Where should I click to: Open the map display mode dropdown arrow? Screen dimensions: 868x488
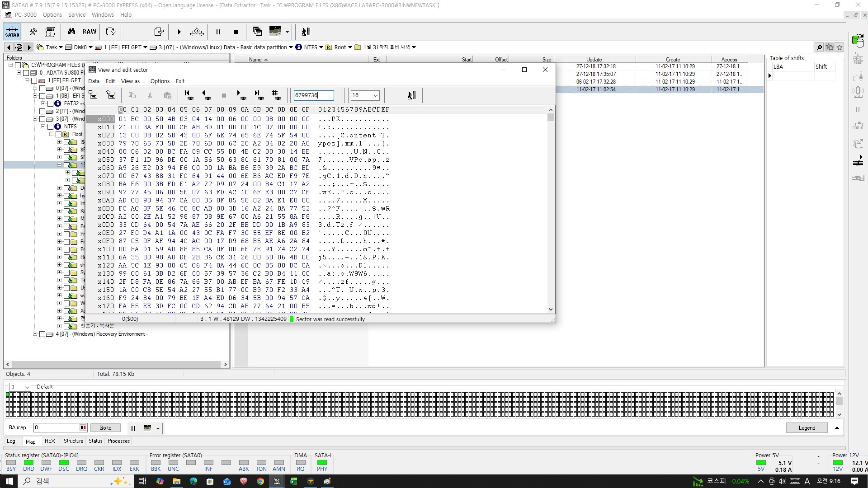(x=287, y=32)
